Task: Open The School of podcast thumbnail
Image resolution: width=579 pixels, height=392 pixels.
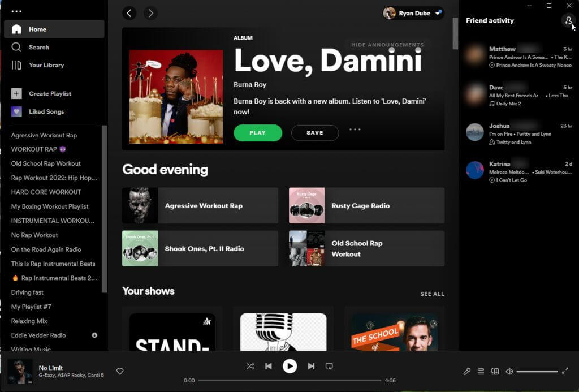Action: click(394, 332)
